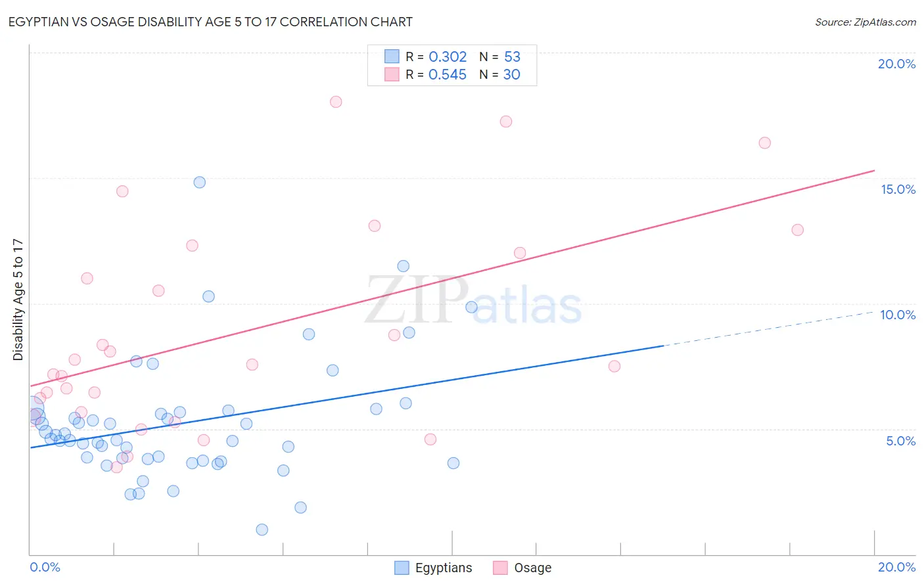Click the pink R = 0.545 swatch
The width and height of the screenshot is (924, 586).
pos(392,74)
